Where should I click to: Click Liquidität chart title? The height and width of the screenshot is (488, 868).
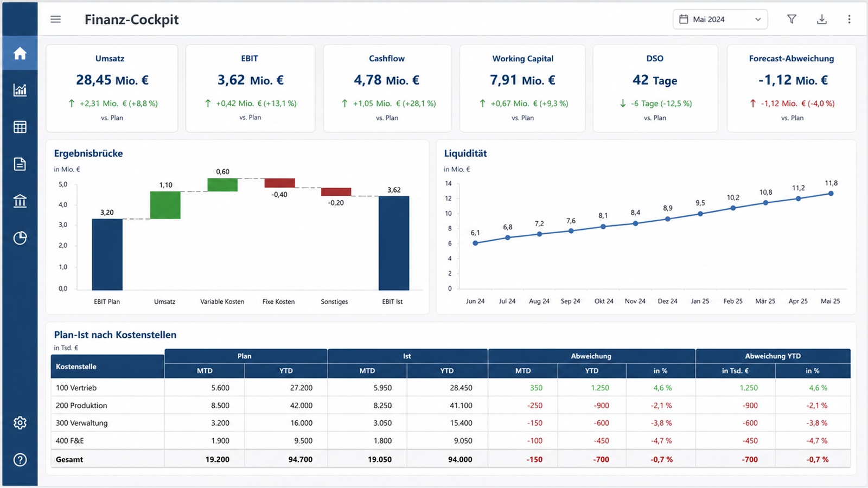click(465, 153)
